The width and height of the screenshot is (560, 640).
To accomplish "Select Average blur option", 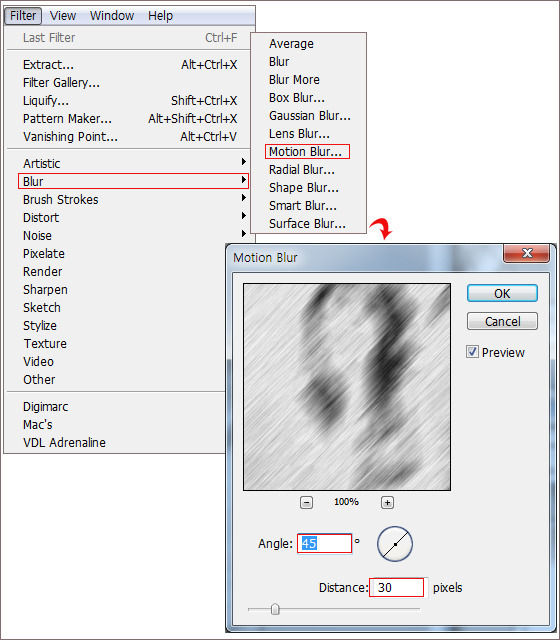I will coord(291,44).
